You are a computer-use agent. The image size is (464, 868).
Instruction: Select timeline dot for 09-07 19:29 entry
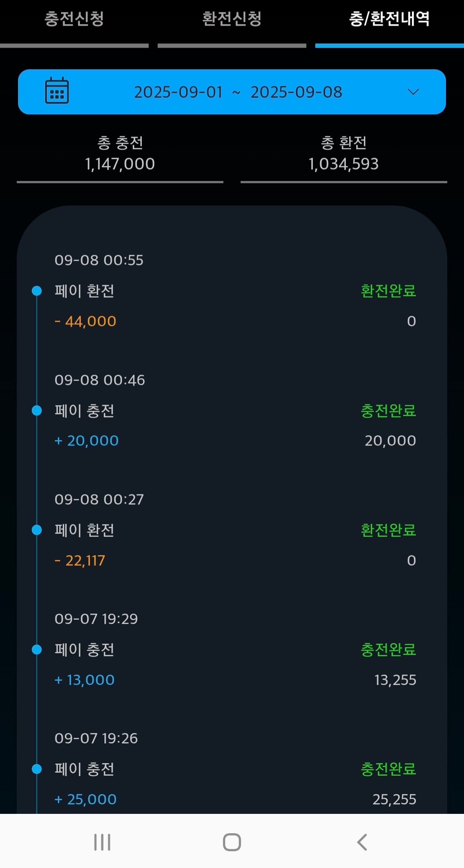coord(37,649)
